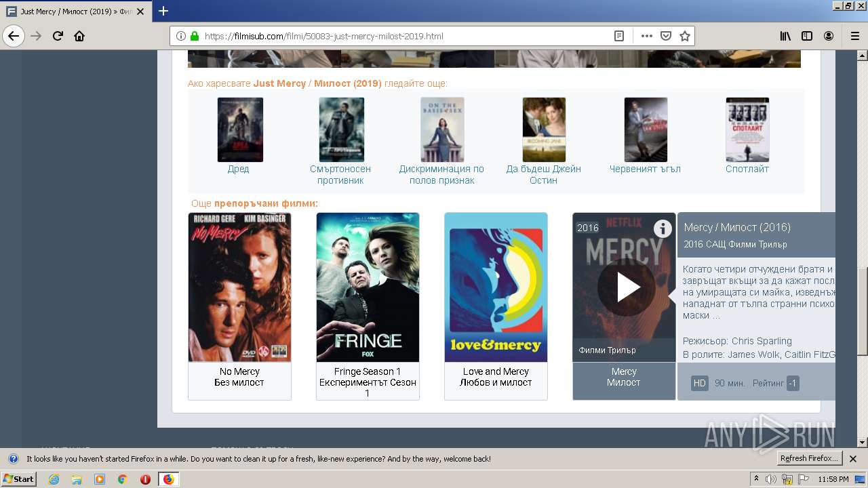This screenshot has height=488, width=868.
Task: Open the Firefox home page
Action: [79, 36]
